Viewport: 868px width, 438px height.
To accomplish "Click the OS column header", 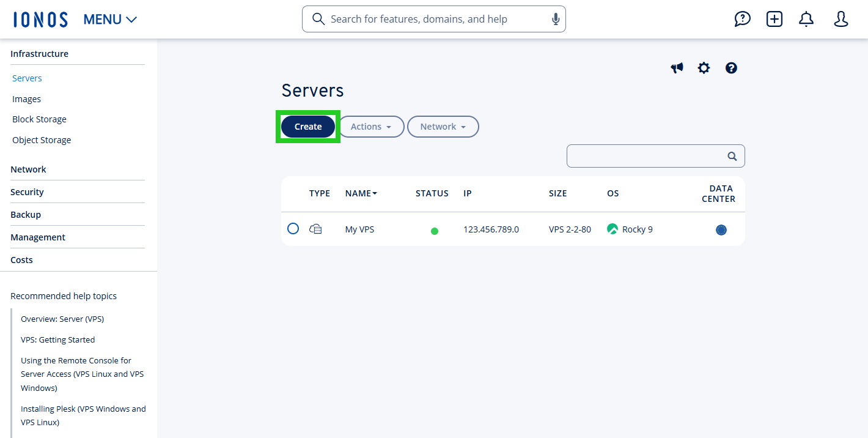I will 613,193.
